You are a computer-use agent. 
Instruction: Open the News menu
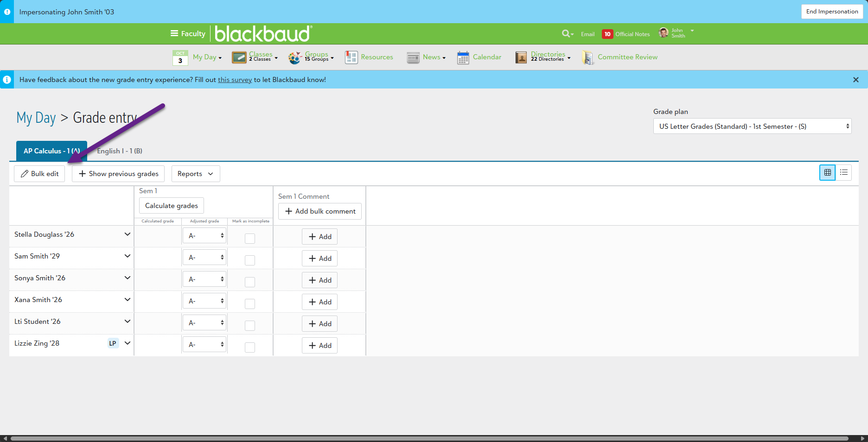coord(434,57)
